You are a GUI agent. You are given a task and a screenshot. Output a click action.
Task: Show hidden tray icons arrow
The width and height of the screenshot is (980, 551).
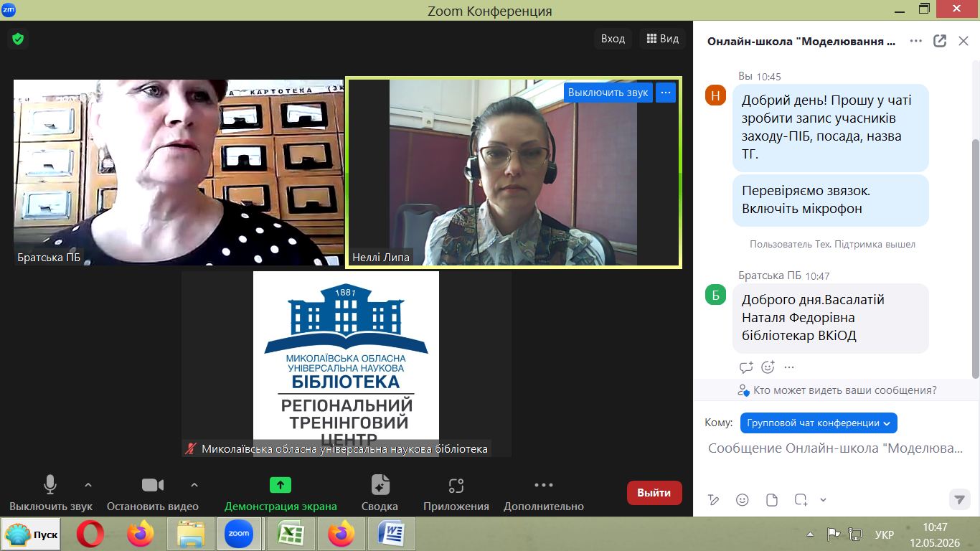click(x=811, y=534)
